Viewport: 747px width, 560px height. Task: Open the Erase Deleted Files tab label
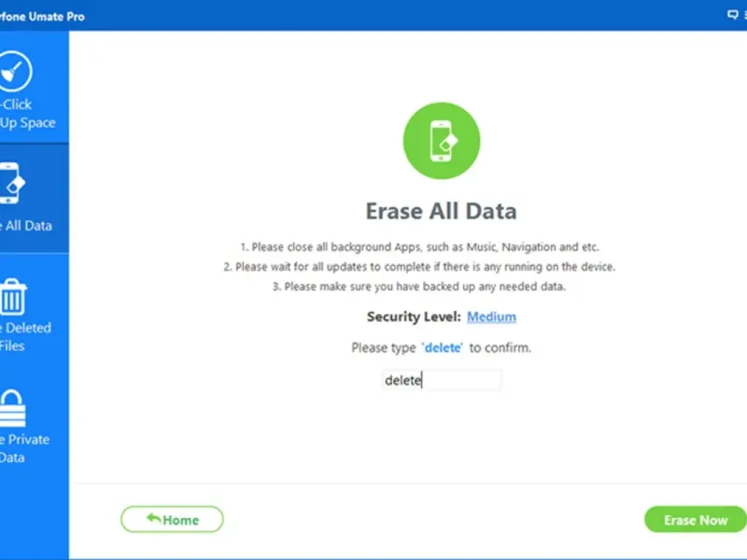[28, 336]
